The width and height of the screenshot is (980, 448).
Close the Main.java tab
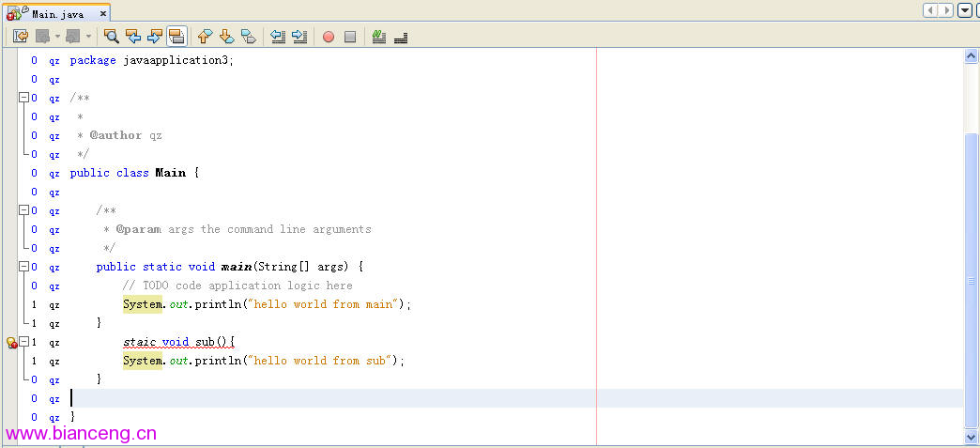pyautogui.click(x=103, y=13)
